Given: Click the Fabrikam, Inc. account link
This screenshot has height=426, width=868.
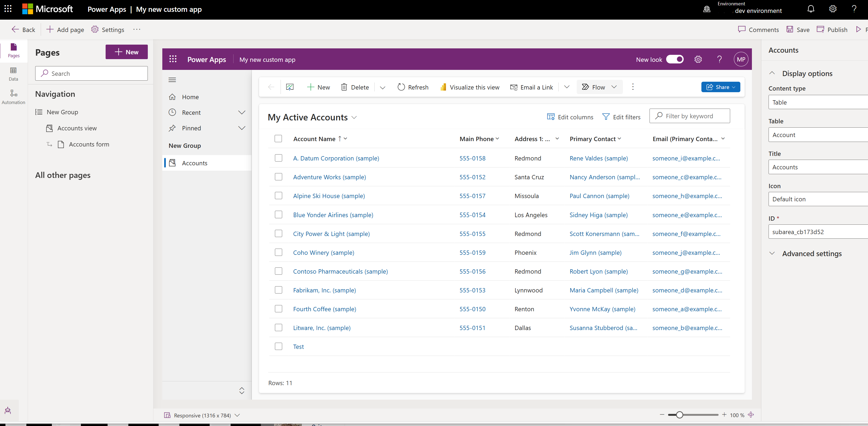Looking at the screenshot, I should [x=324, y=290].
